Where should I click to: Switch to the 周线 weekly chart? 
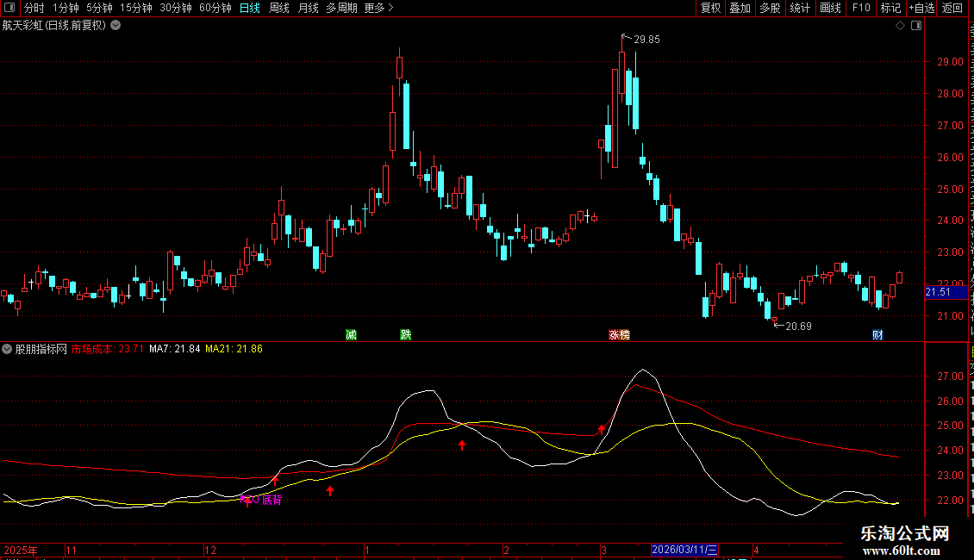coord(279,8)
